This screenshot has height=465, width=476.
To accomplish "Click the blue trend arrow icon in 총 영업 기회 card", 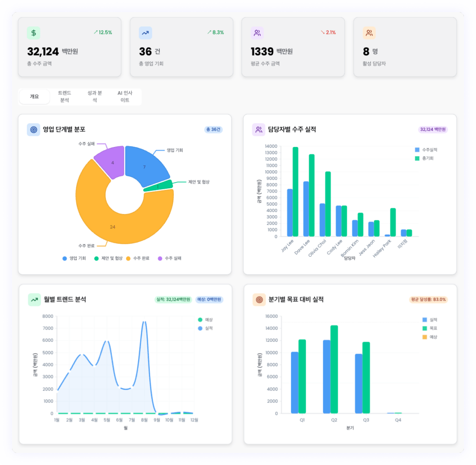I will [145, 33].
